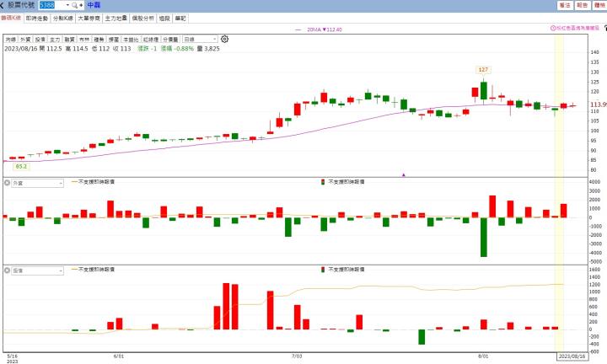Switch to the 極限 tab
607x364 pixels.
pos(164,19)
